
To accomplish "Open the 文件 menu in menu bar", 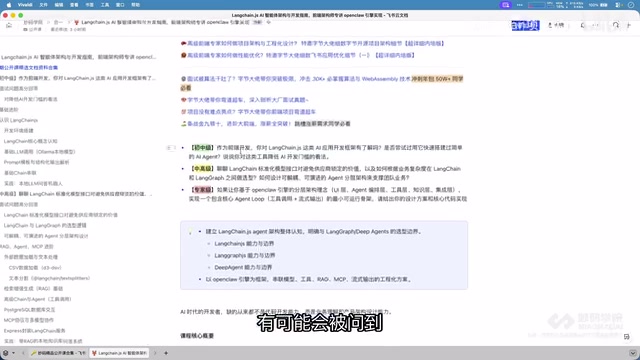I will [43, 5].
